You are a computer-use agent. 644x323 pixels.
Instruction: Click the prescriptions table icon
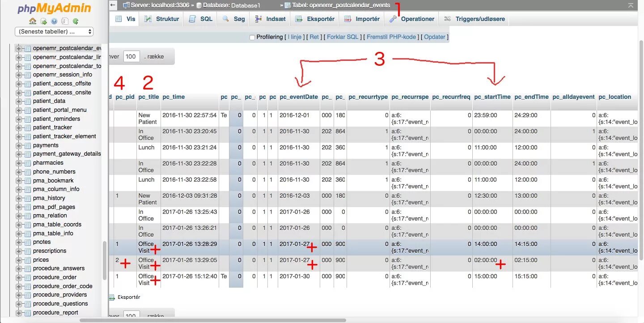28,251
